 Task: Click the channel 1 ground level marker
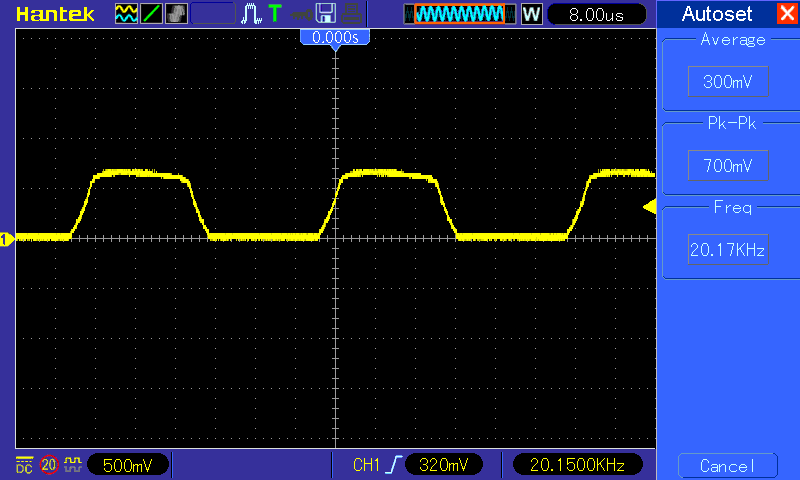(7, 239)
